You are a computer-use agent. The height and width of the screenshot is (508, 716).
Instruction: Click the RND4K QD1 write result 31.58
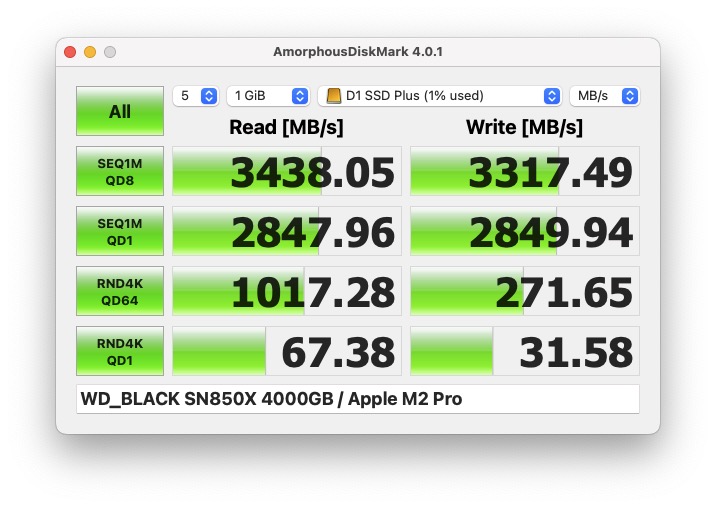tap(525, 351)
